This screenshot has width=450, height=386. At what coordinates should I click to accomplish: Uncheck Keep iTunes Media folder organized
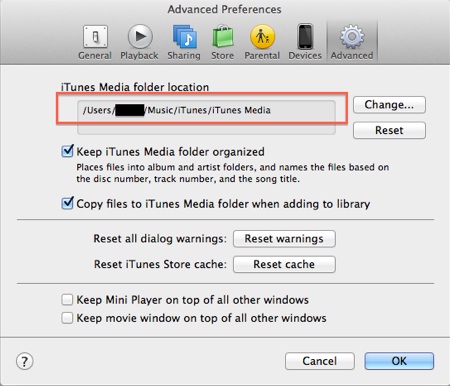tap(67, 151)
